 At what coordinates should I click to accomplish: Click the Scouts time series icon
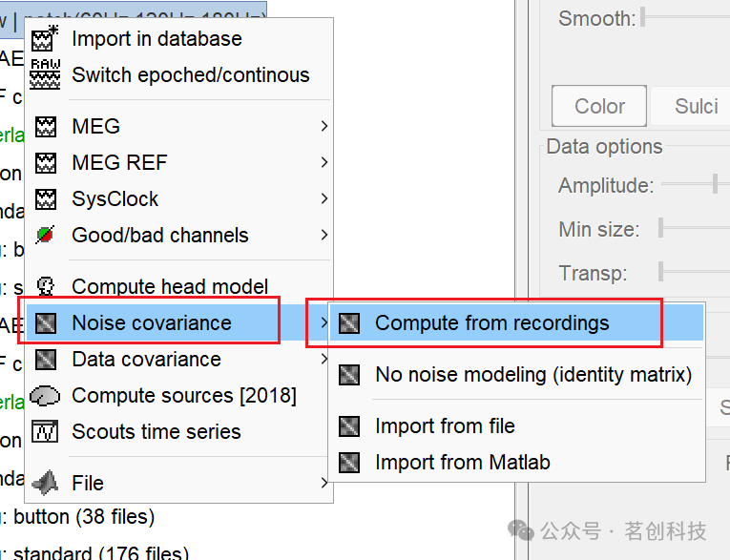45,431
